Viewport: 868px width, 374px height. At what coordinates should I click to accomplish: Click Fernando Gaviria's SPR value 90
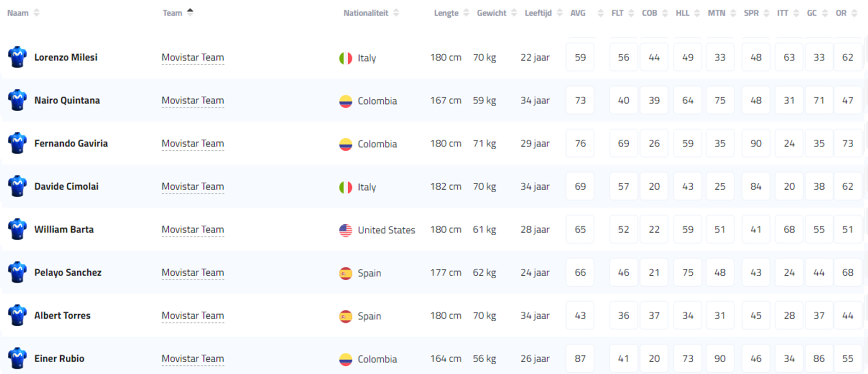756,143
